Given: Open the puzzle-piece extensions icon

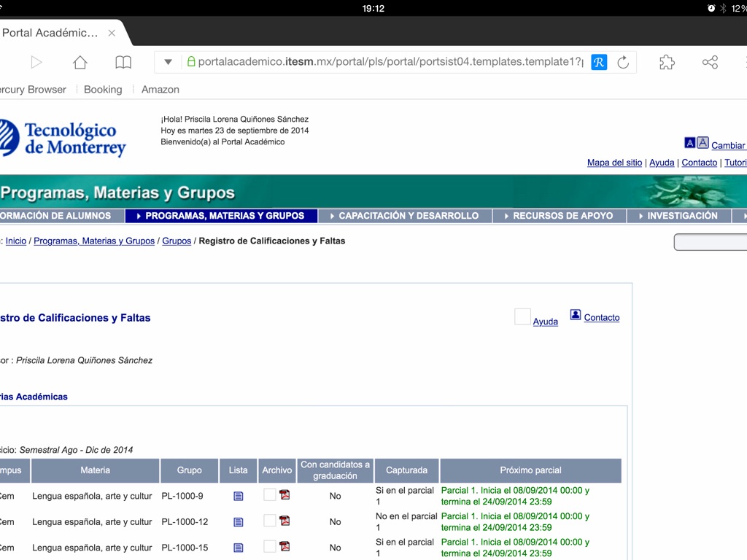Looking at the screenshot, I should click(x=667, y=63).
